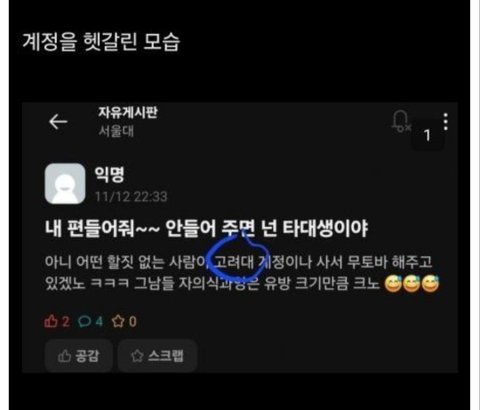Toggle the muted notification bell icon
480x410 pixels.
(x=401, y=121)
